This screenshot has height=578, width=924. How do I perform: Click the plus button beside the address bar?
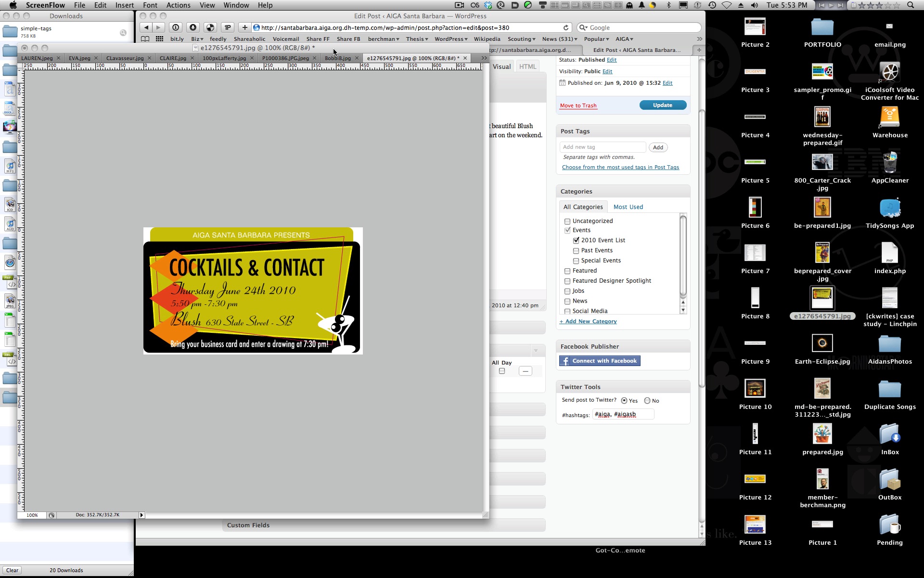244,27
